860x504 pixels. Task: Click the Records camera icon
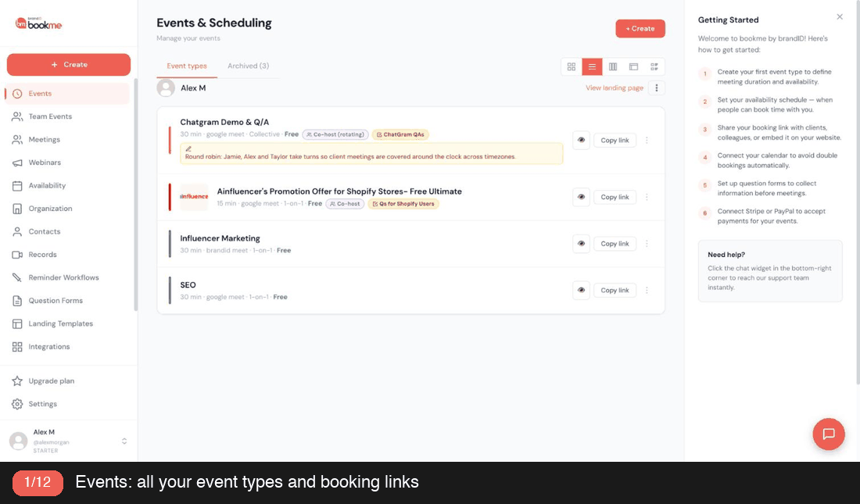click(17, 255)
